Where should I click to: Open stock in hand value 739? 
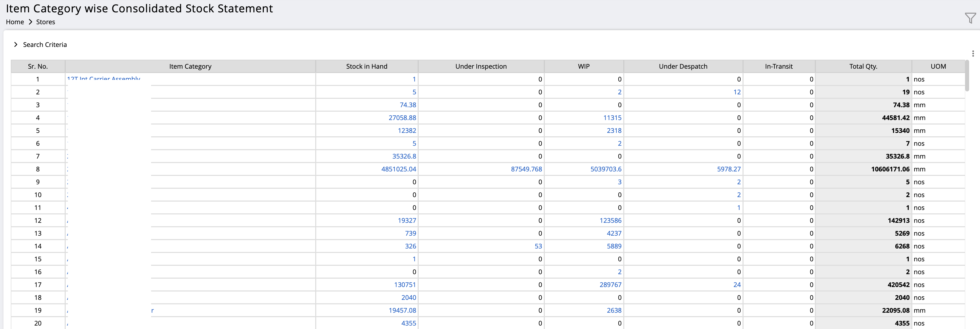coord(411,233)
